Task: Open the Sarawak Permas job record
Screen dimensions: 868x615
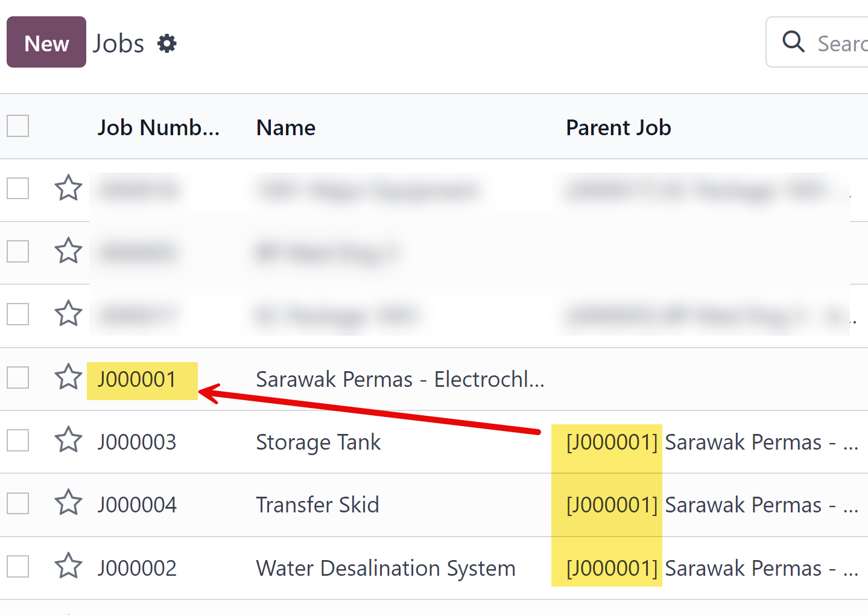Action: [x=399, y=380]
